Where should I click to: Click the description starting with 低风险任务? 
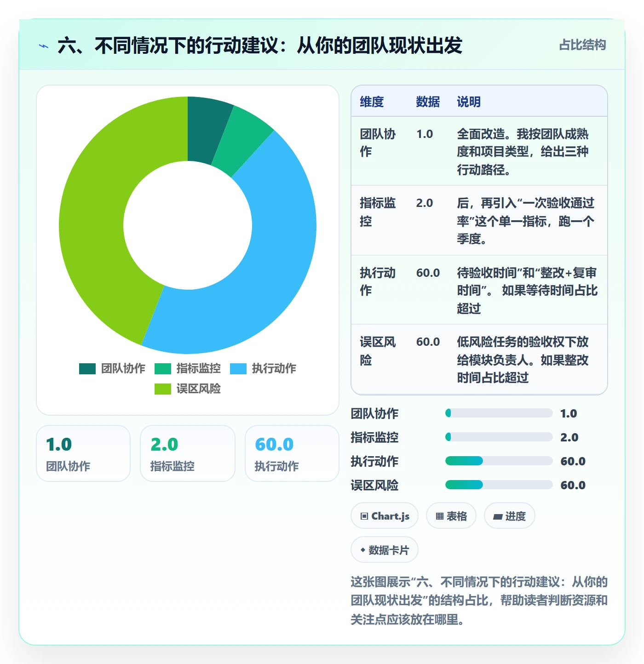(523, 360)
